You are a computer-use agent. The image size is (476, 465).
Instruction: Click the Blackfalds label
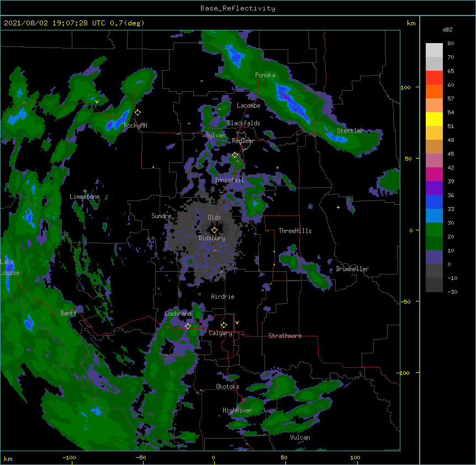[x=244, y=123]
